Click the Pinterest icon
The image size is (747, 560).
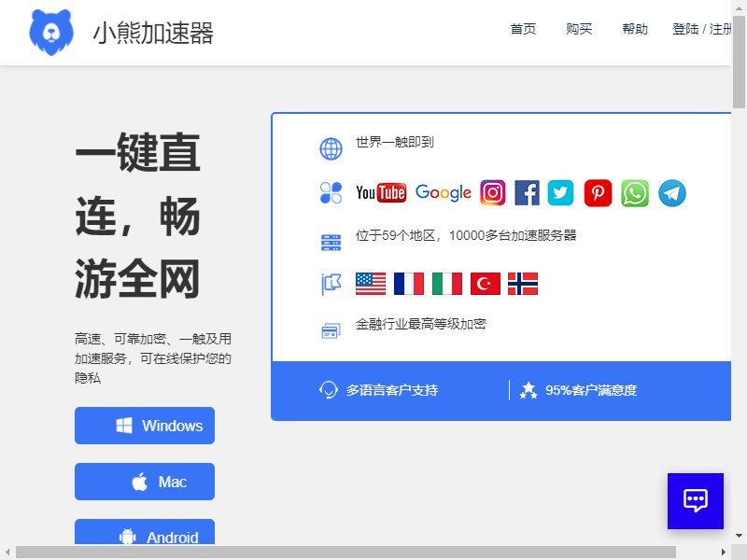pyautogui.click(x=598, y=193)
